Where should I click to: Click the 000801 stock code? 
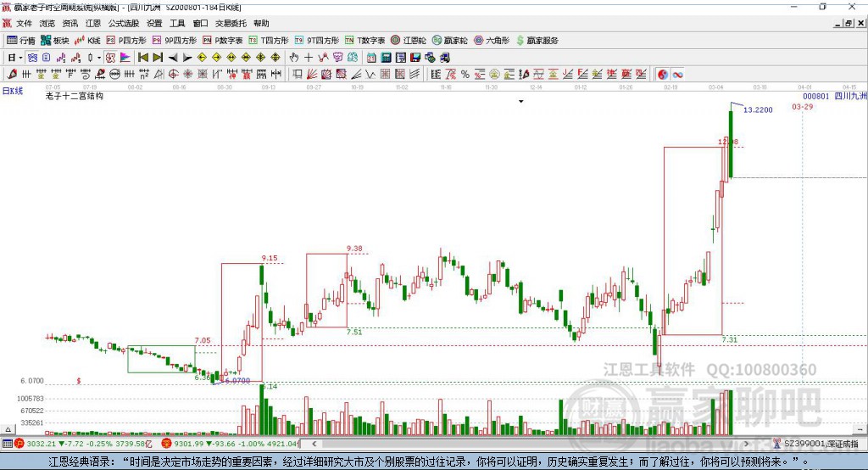tap(816, 96)
